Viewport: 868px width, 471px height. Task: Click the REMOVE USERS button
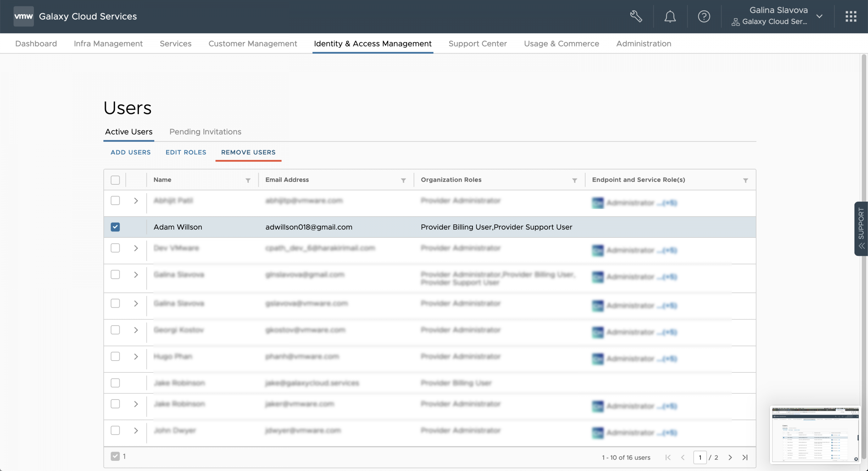[x=248, y=152]
